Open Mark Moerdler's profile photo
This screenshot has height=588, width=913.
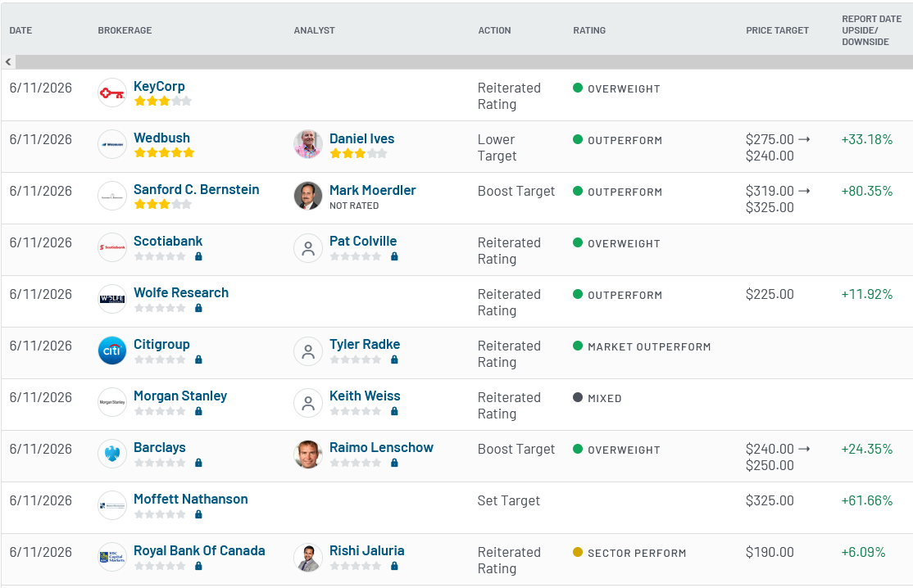pyautogui.click(x=308, y=196)
